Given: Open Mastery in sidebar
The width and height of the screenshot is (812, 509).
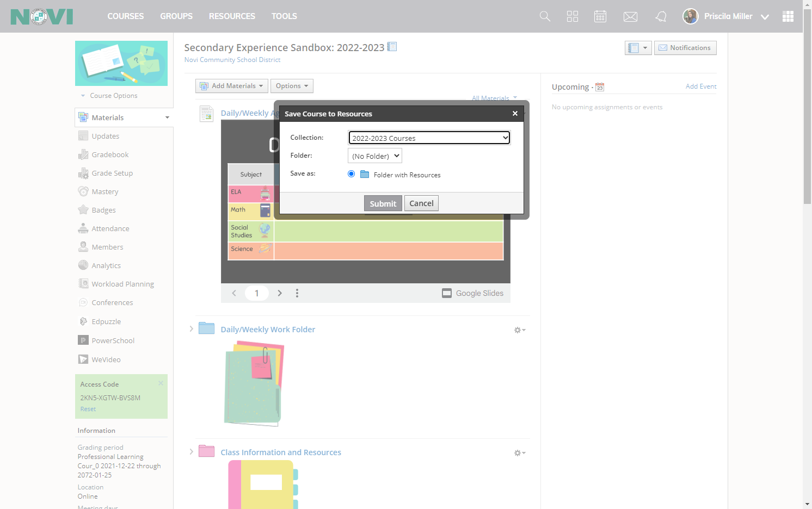Looking at the screenshot, I should [x=105, y=191].
